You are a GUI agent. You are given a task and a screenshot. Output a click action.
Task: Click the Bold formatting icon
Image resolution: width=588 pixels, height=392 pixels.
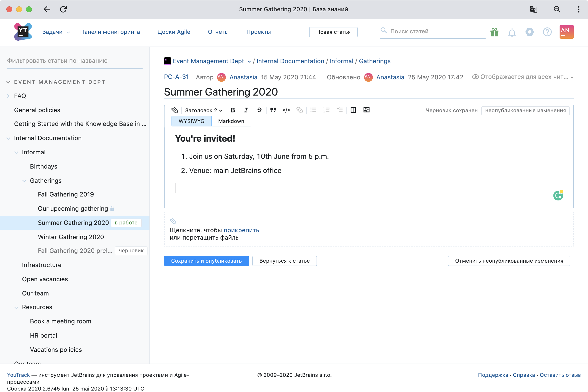pyautogui.click(x=232, y=110)
